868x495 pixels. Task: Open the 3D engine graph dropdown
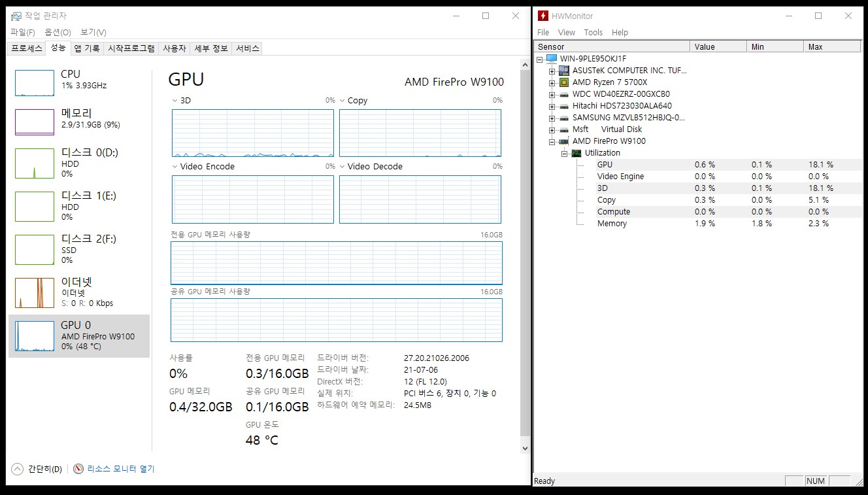[175, 101]
